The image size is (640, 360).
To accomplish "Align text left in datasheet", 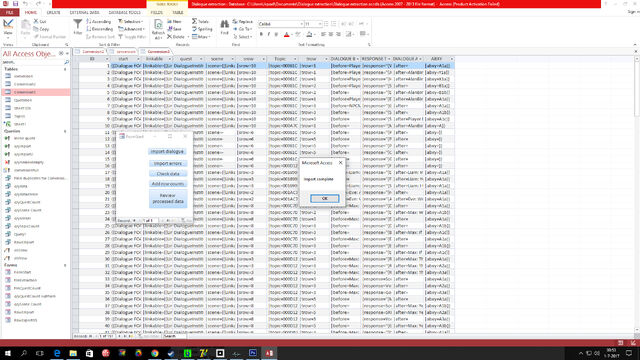I will [323, 34].
